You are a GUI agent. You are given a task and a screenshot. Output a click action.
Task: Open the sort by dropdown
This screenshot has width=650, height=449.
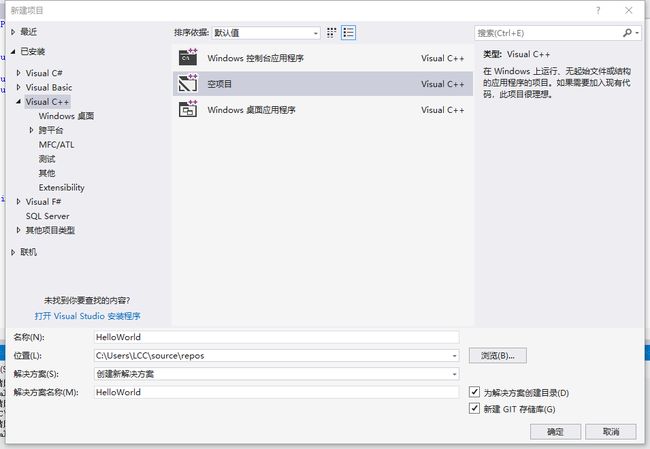(x=266, y=33)
